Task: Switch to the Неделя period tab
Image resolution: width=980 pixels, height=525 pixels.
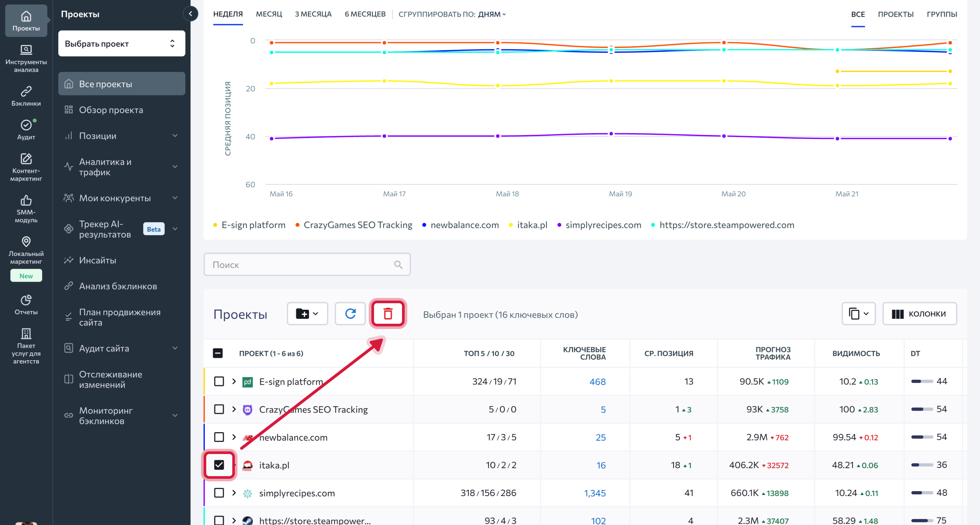Action: tap(228, 14)
